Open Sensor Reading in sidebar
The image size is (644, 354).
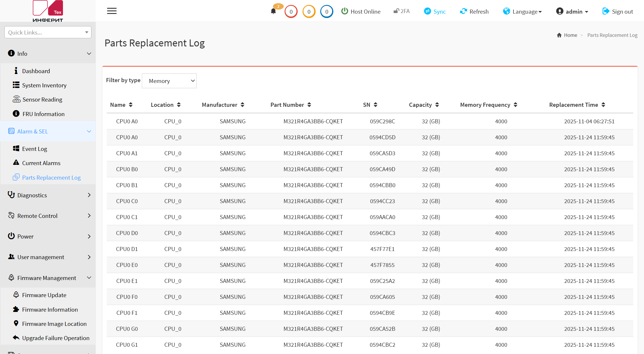[42, 100]
